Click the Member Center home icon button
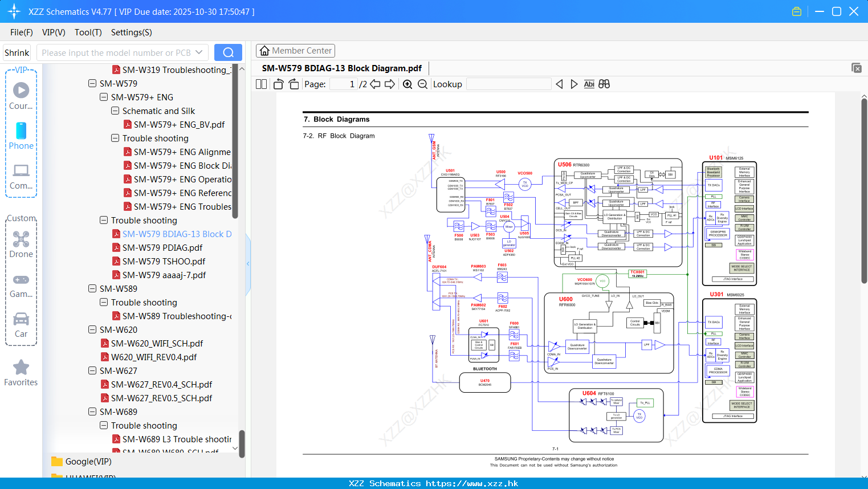The width and height of the screenshot is (868, 489). pos(295,51)
